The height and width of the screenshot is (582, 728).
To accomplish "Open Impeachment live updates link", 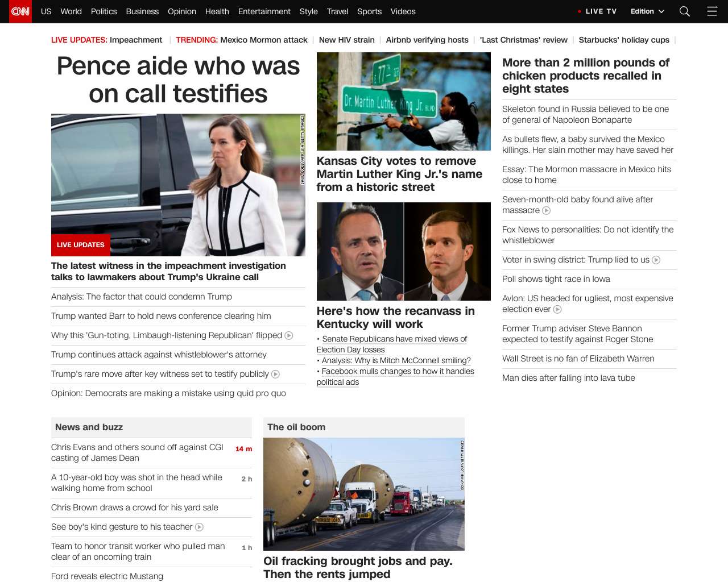I will tap(136, 40).
